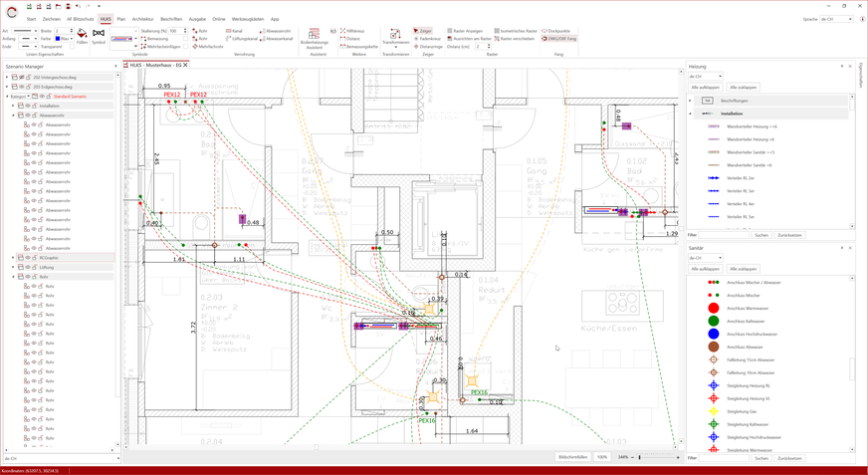
Task: Expand the Lüftung tree group
Action: click(14, 268)
